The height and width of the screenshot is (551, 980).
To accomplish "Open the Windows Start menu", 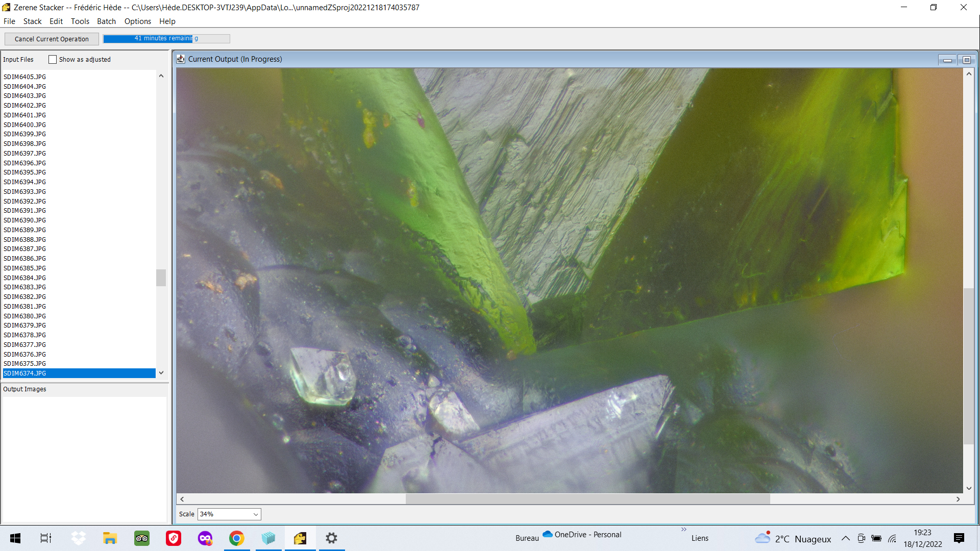I will coord(15,538).
